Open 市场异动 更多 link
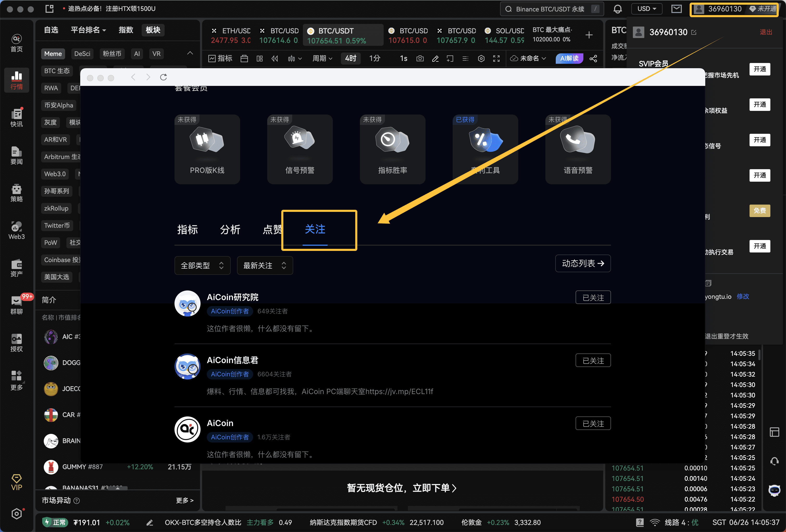Image resolution: width=786 pixels, height=532 pixels. click(x=184, y=501)
